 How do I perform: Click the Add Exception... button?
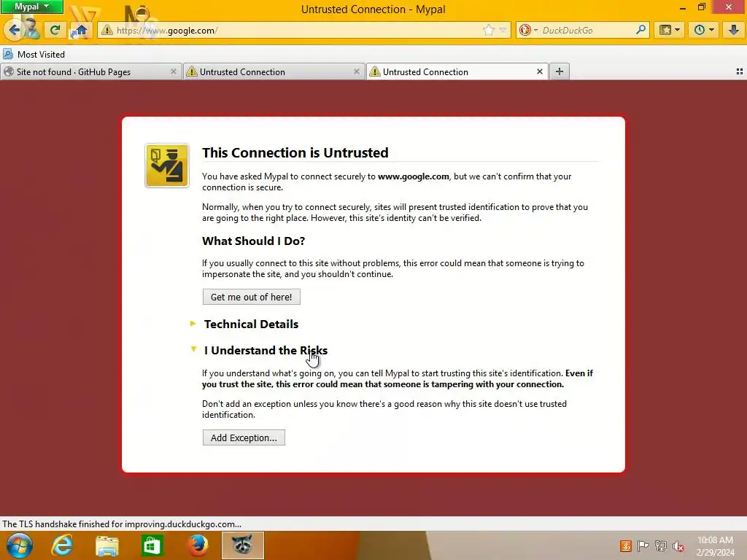point(244,437)
